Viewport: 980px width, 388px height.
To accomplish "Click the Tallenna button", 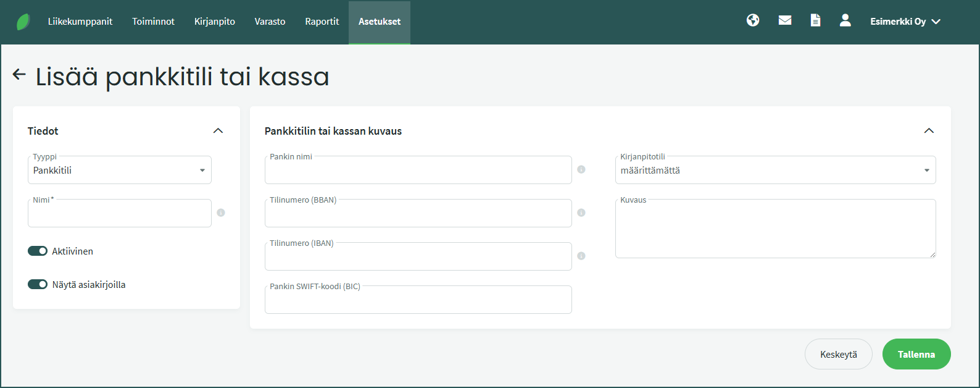I will click(916, 354).
